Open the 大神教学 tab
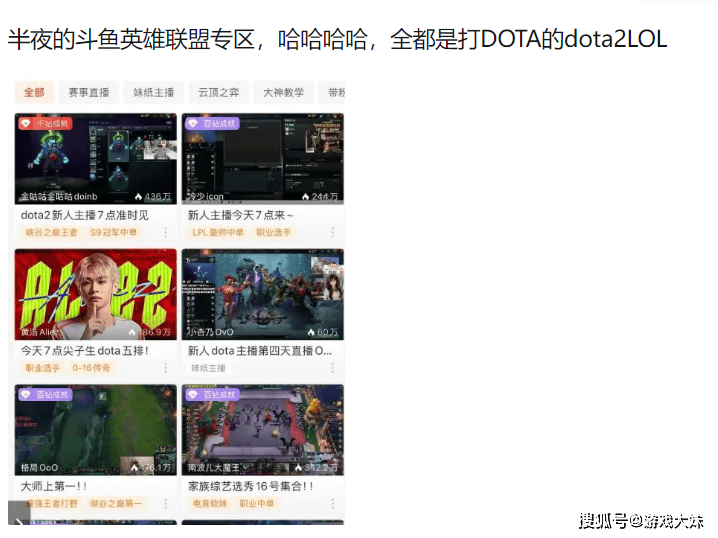Image resolution: width=718 pixels, height=538 pixels. point(284,92)
